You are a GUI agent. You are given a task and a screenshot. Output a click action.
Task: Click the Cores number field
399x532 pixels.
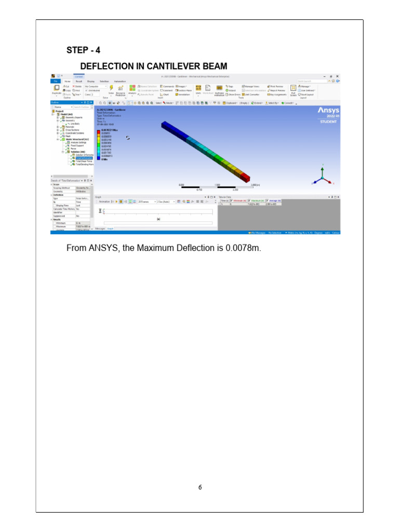96,95
